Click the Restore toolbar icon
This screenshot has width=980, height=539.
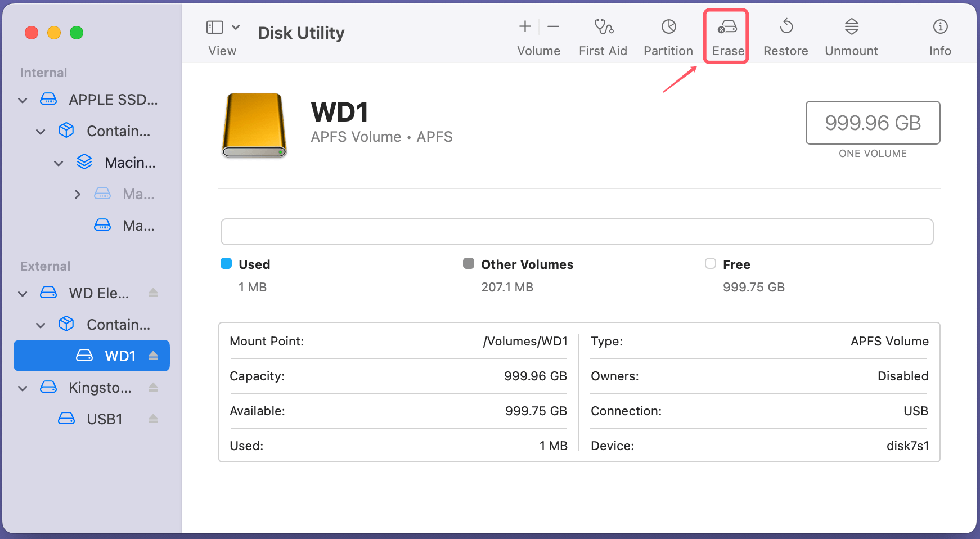pos(786,27)
